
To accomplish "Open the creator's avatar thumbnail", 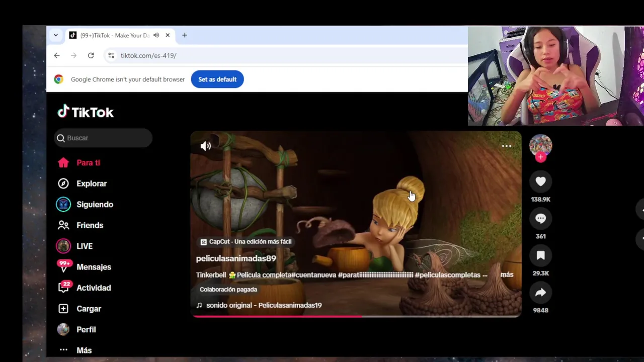I will (541, 146).
